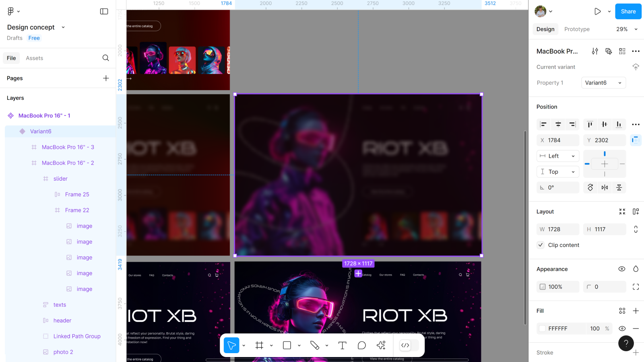This screenshot has width=644, height=362.
Task: Select the Text tool
Action: [x=342, y=346]
